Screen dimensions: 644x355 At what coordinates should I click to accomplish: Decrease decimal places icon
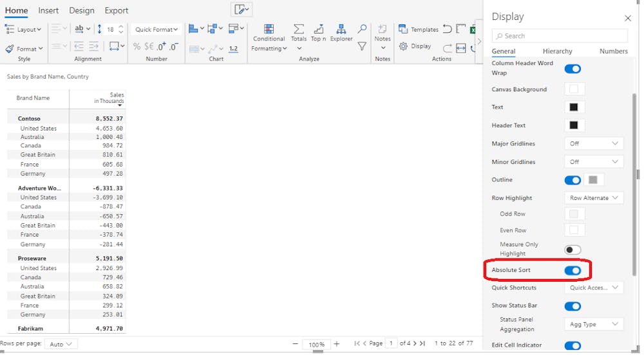pos(174,46)
